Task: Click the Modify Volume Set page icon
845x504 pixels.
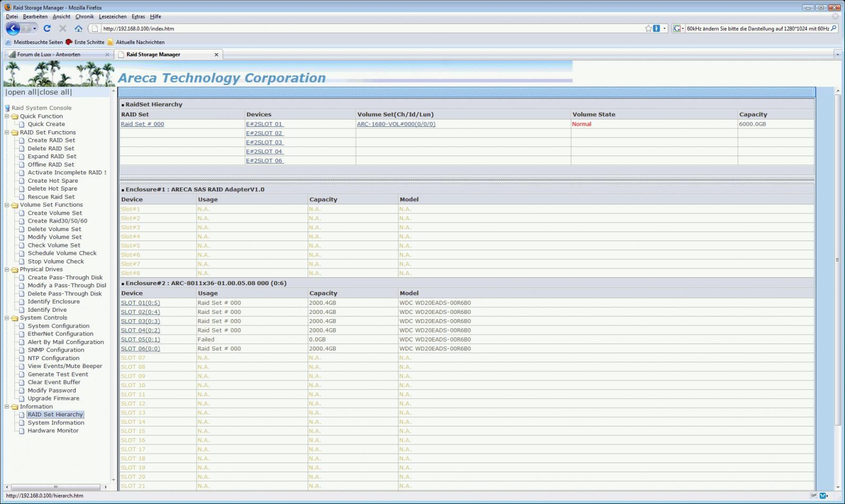Action: (x=22, y=237)
